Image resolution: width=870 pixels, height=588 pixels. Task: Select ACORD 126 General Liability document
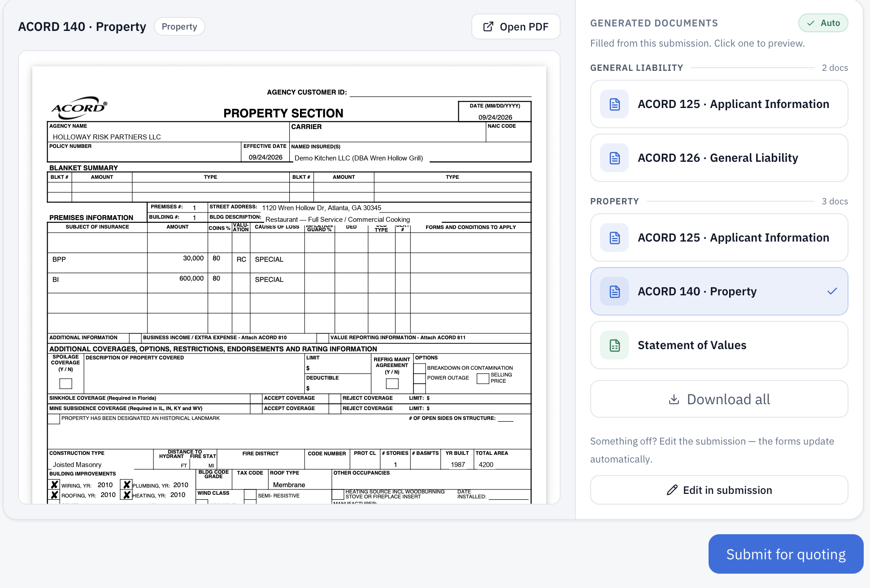pyautogui.click(x=719, y=158)
